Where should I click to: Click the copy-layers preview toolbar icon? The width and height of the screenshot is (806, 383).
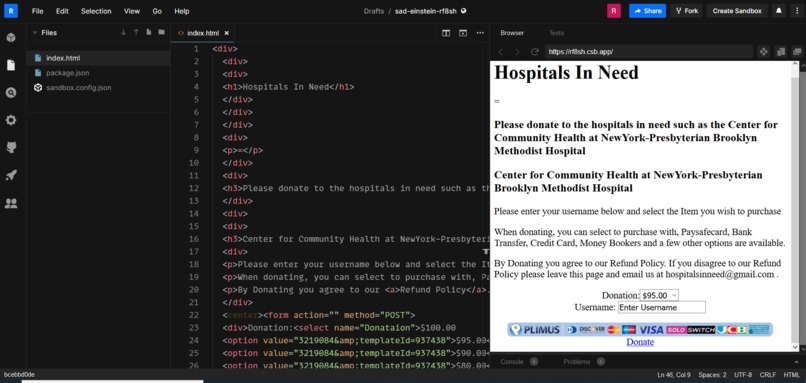pos(781,52)
